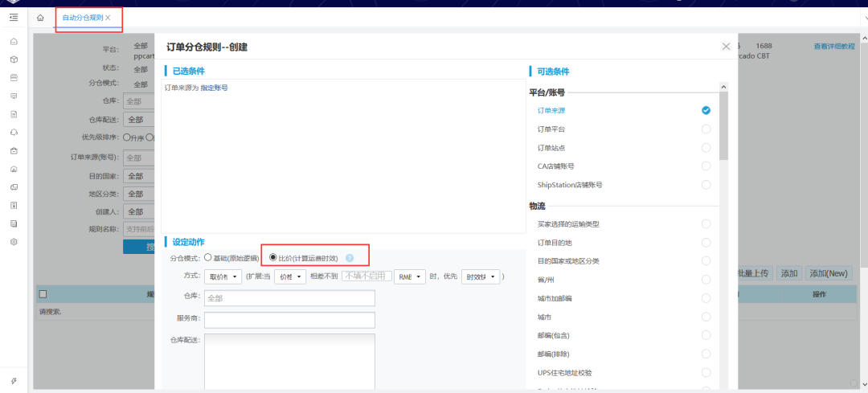
Task: Uncheck the 订单来源 condition checkmark
Action: point(706,110)
